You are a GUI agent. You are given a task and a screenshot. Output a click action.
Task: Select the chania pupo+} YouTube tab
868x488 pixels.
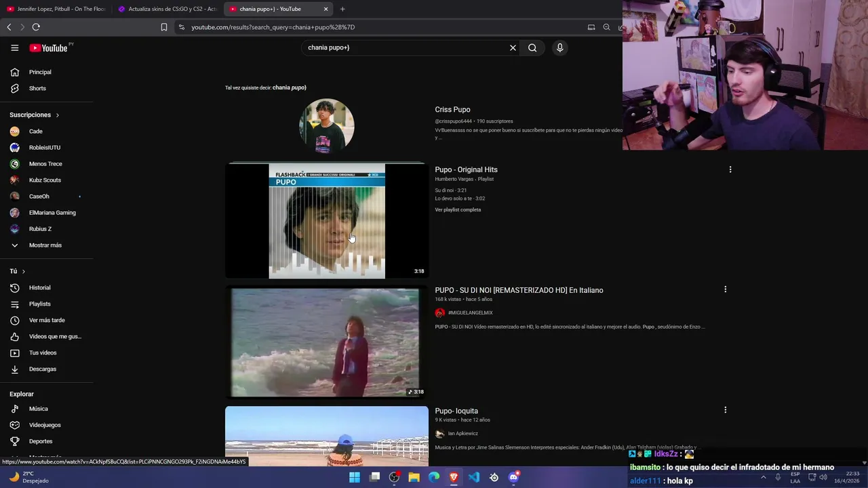point(273,9)
